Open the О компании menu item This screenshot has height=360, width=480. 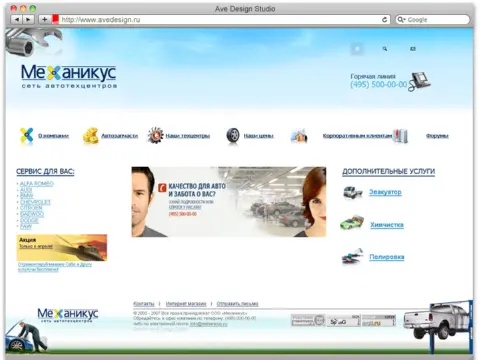(53, 136)
